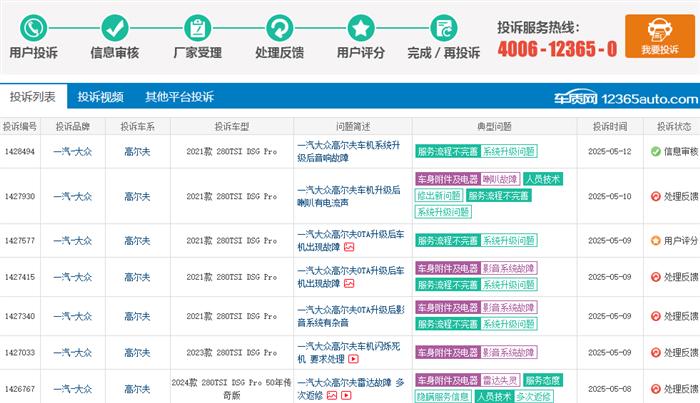700x403 pixels.
Task: Click the 车质网 12365auto.com logo
Action: click(626, 98)
